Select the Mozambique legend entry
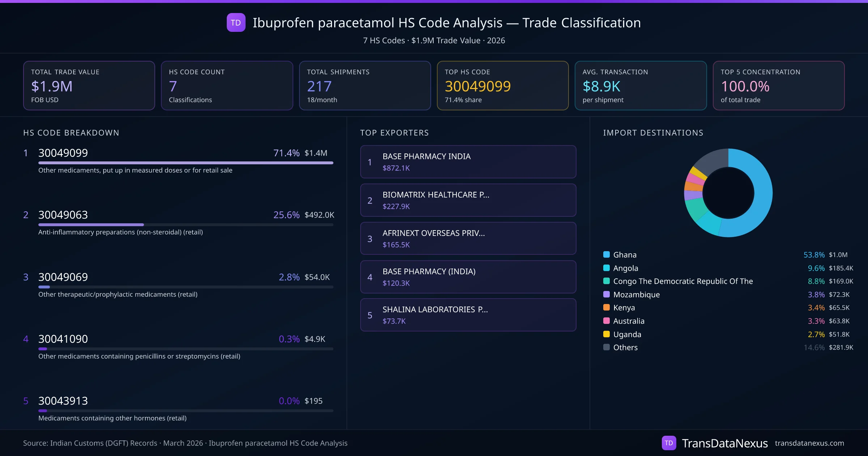The image size is (868, 456). [x=636, y=294]
